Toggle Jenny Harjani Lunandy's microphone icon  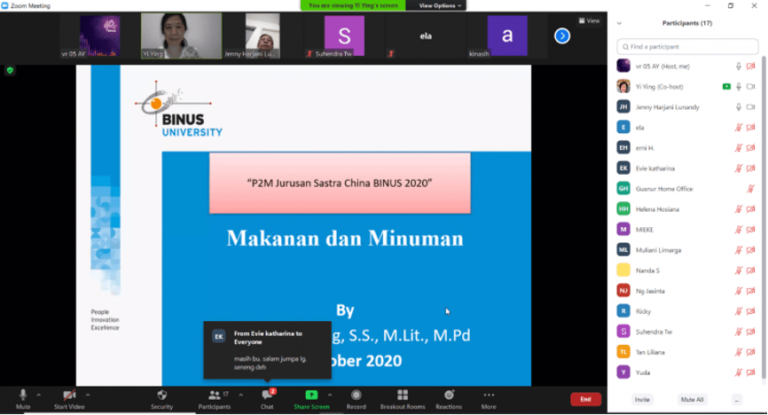point(739,107)
